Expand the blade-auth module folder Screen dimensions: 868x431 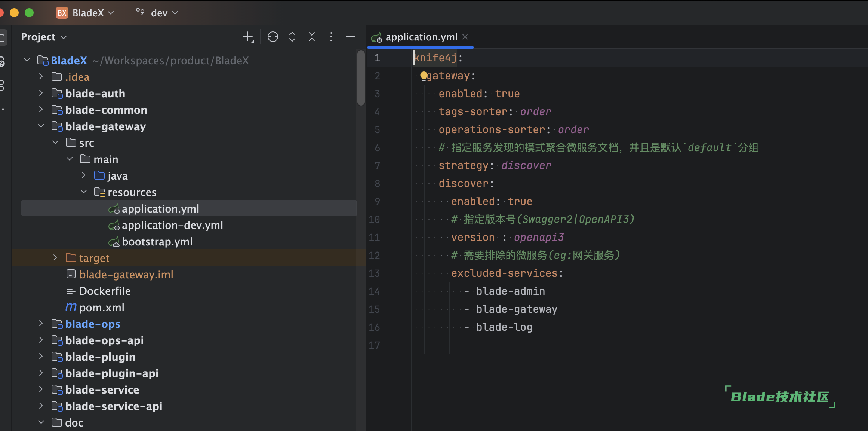[x=41, y=94]
